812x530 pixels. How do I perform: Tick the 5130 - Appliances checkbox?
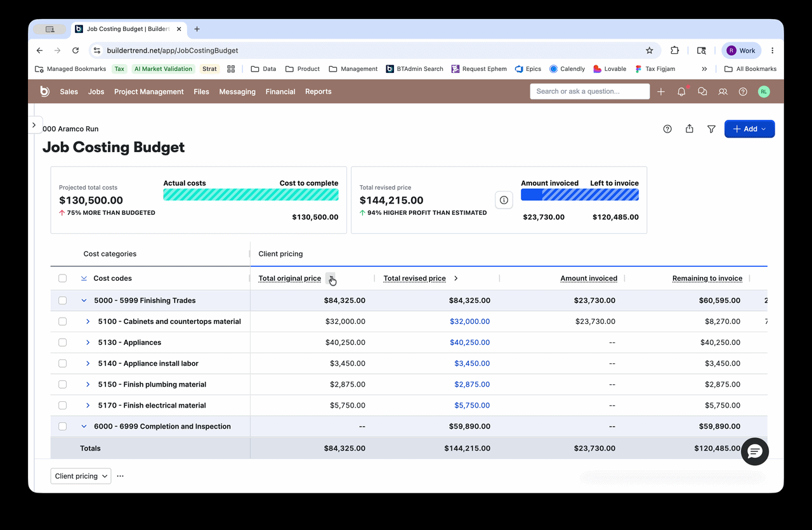click(x=62, y=342)
